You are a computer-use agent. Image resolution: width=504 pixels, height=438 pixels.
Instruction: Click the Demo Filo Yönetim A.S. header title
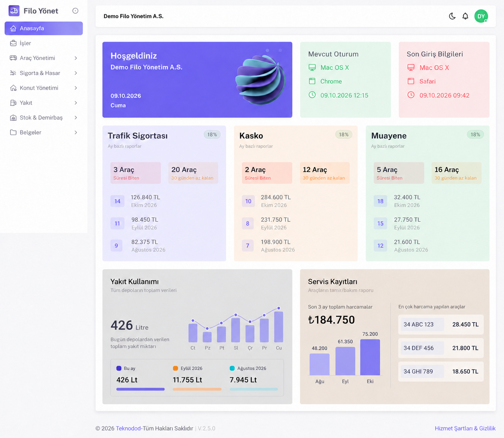coord(134,16)
